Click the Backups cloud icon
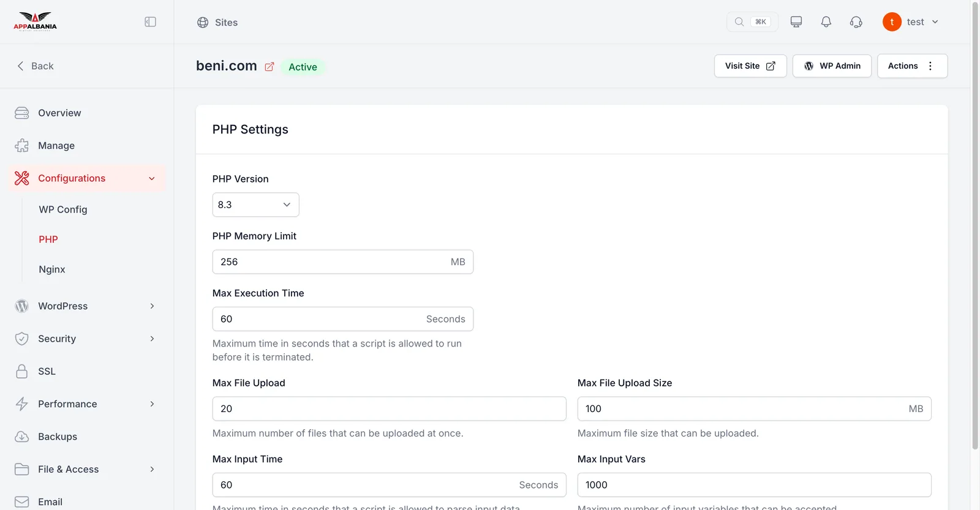This screenshot has width=980, height=510. click(22, 437)
